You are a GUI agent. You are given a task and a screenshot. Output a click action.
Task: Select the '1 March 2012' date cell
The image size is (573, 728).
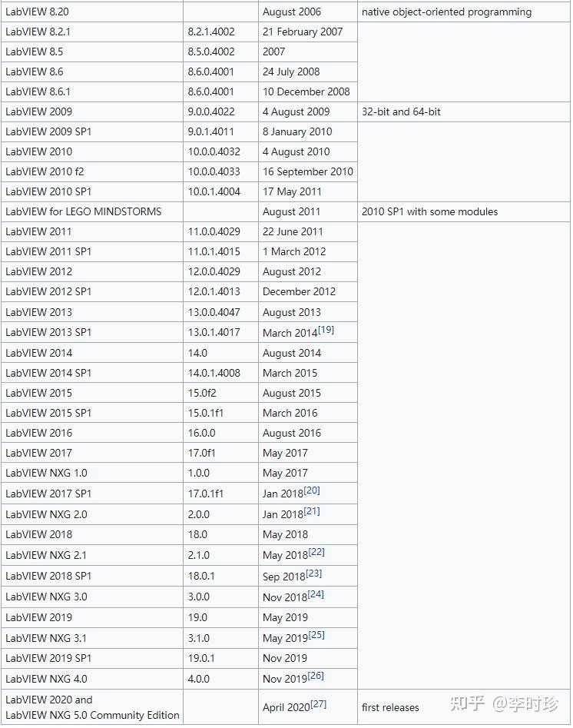pyautogui.click(x=307, y=251)
